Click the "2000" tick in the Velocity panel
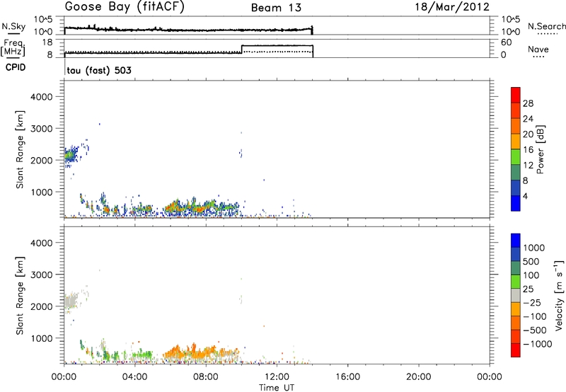Image resolution: width=566 pixels, height=392 pixels. 42,306
